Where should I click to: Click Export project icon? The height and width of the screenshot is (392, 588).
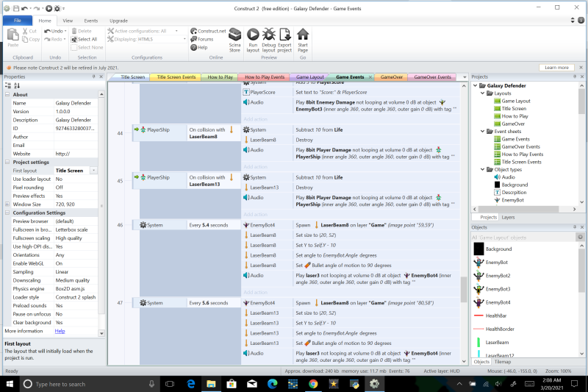point(284,40)
